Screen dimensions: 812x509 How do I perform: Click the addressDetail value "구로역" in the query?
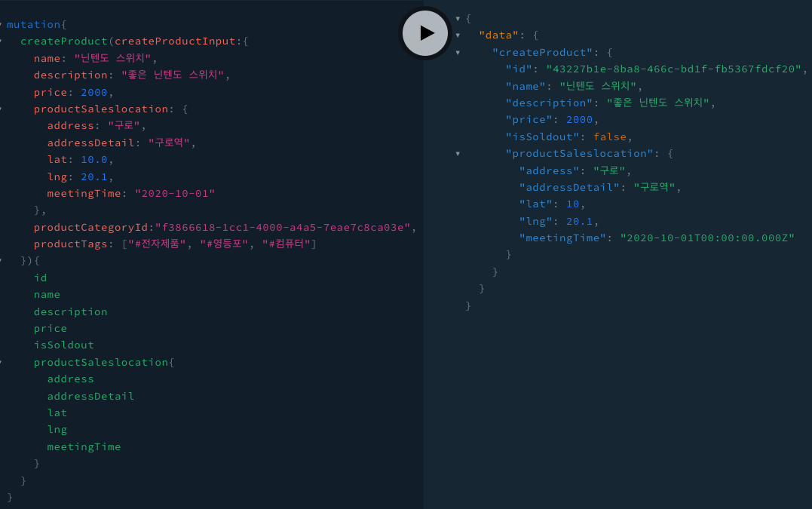point(170,143)
